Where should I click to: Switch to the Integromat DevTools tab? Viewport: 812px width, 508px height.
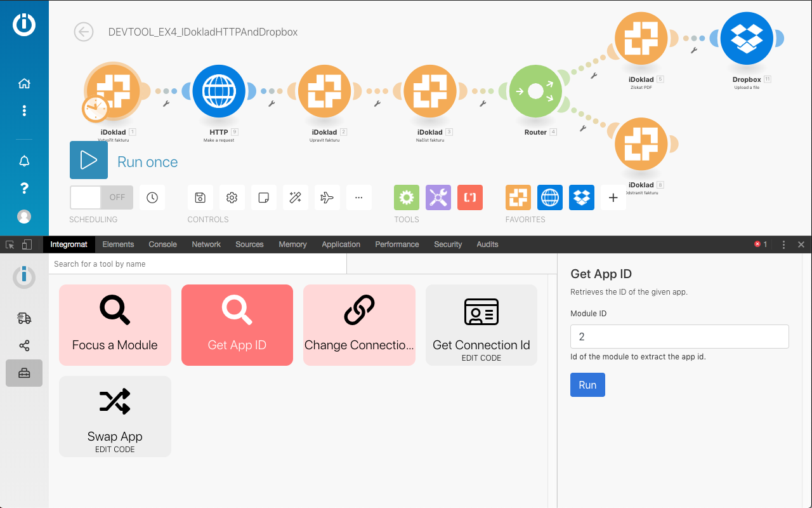point(69,244)
